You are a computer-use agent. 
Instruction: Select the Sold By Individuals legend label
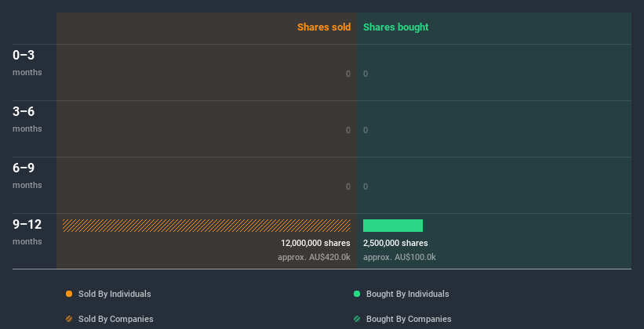[x=115, y=294]
